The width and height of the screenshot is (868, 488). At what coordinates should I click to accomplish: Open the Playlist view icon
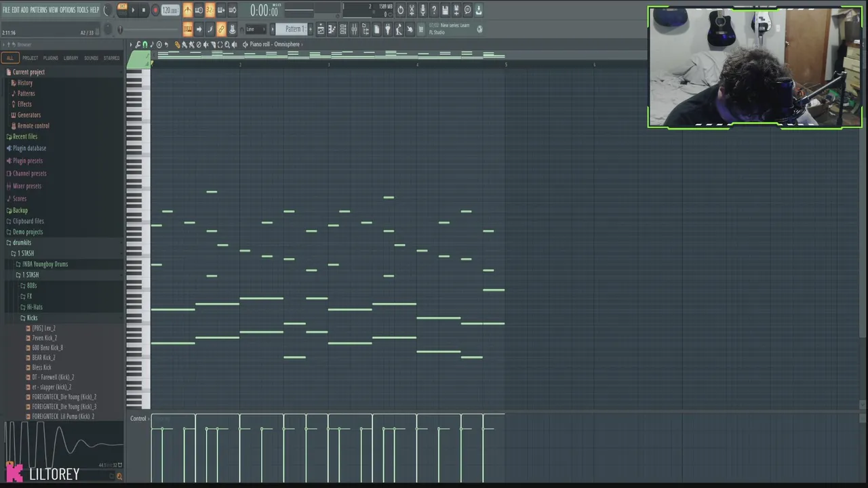(x=321, y=29)
